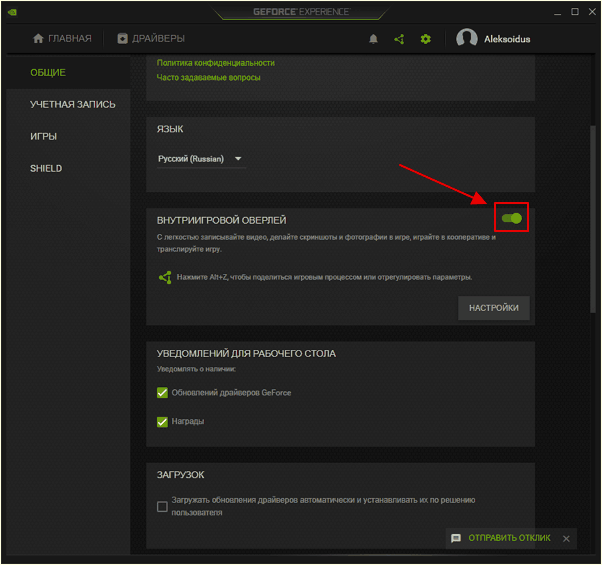Click ОТПРАВИТЬ ОТКЛИК feedback link

pyautogui.click(x=509, y=538)
